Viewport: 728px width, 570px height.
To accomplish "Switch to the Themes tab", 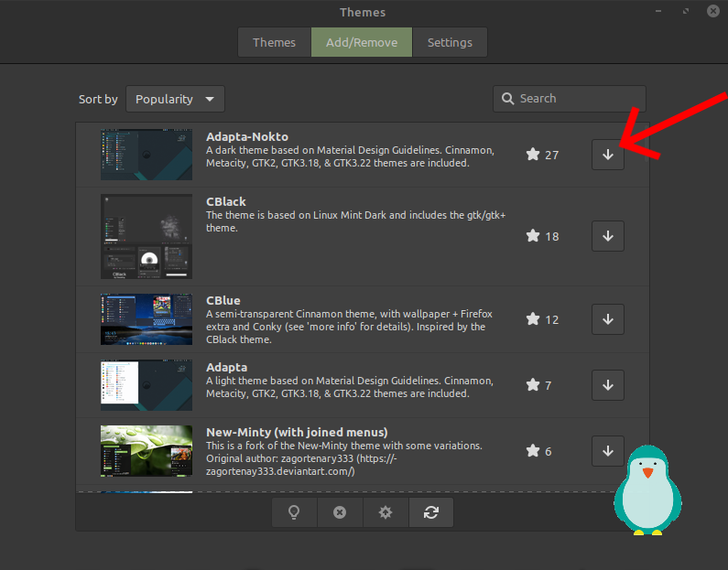I will (274, 42).
